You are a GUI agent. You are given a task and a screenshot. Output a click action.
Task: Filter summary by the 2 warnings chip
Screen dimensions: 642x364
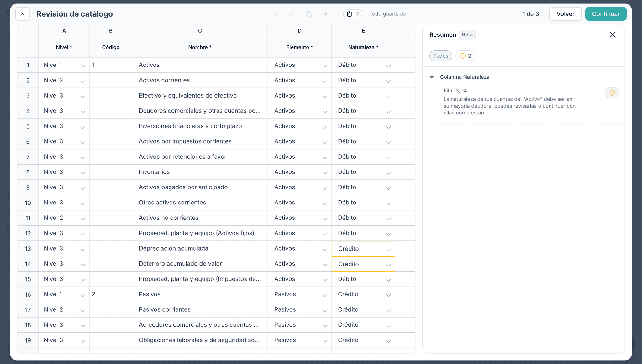coord(465,56)
